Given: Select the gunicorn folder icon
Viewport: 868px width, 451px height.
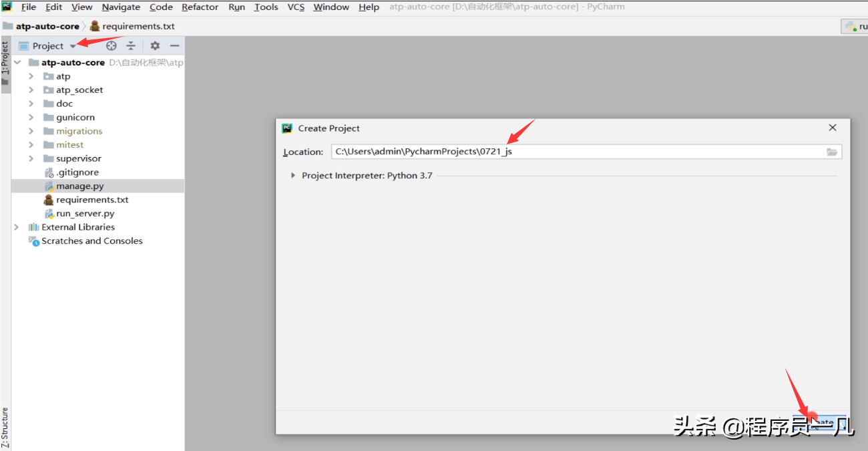Looking at the screenshot, I should point(48,117).
